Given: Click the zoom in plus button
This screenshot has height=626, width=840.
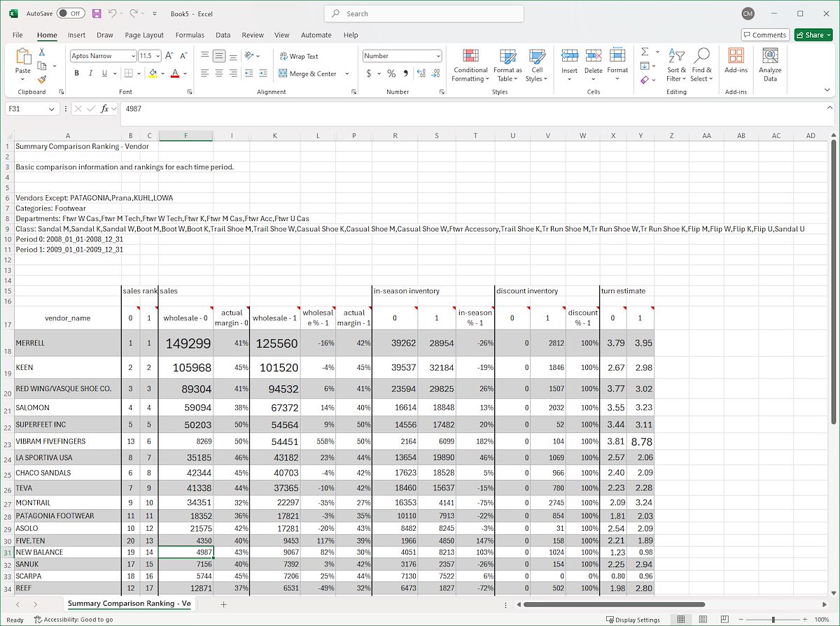Looking at the screenshot, I should click(806, 620).
